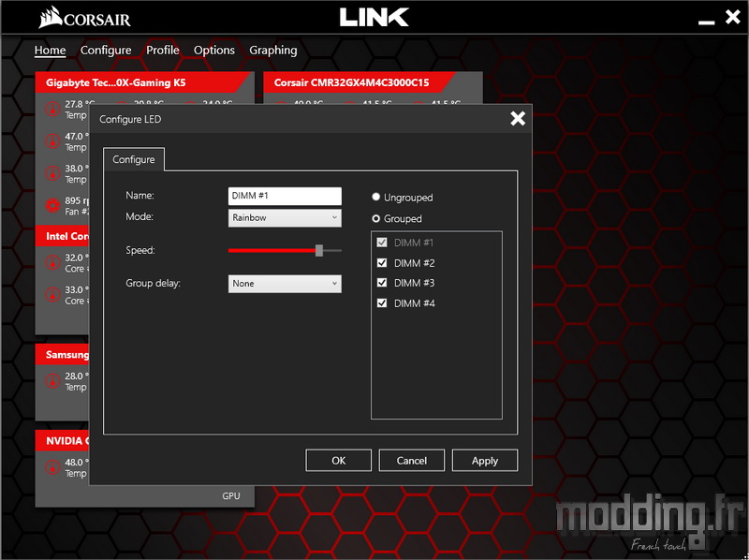749x560 pixels.
Task: Select the fan icon next to 895 rpm
Action: pos(52,205)
